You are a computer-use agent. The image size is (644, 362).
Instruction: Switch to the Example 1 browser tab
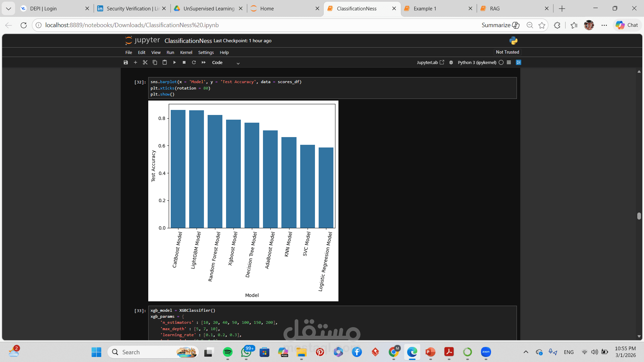(x=425, y=8)
